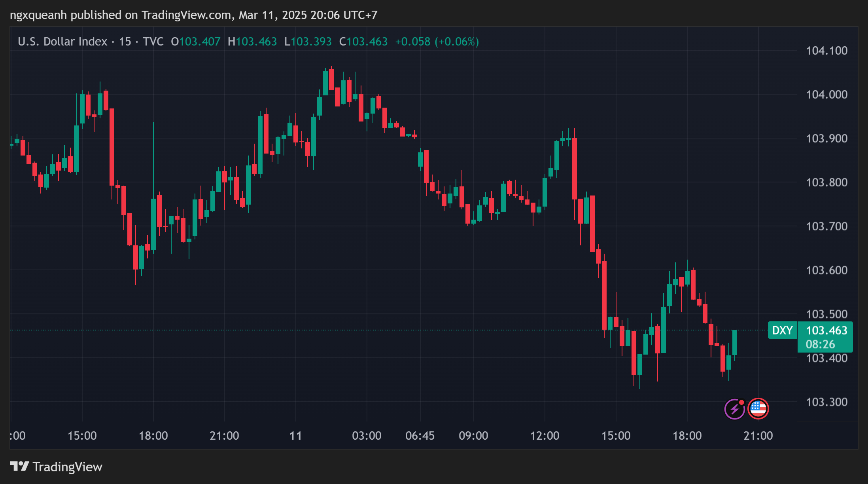Click the 09:00 time axis label
Screen dimensions: 868x484
coord(473,436)
